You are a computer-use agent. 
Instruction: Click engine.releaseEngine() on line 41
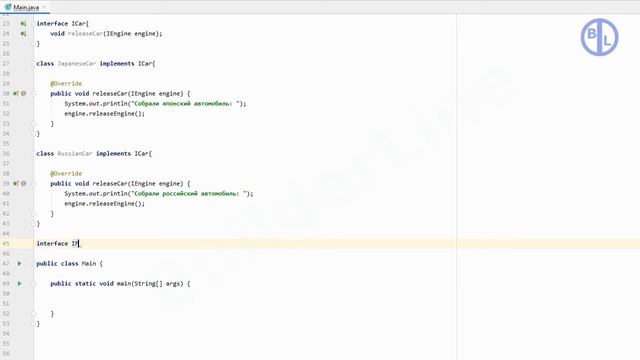pyautogui.click(x=104, y=204)
